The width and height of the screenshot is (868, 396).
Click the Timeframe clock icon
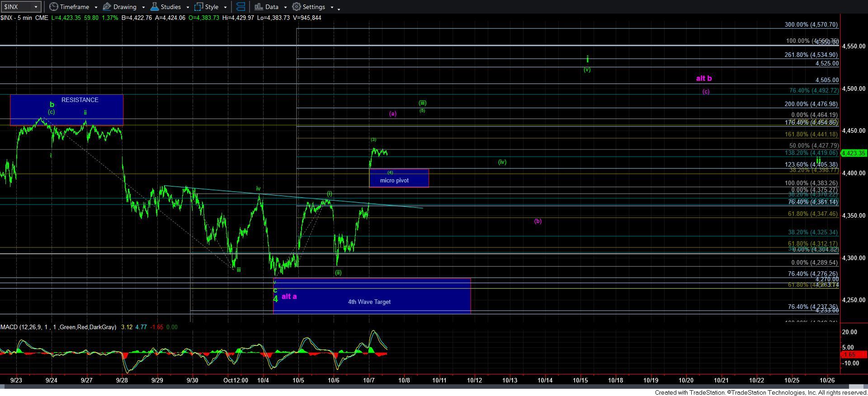pyautogui.click(x=53, y=7)
